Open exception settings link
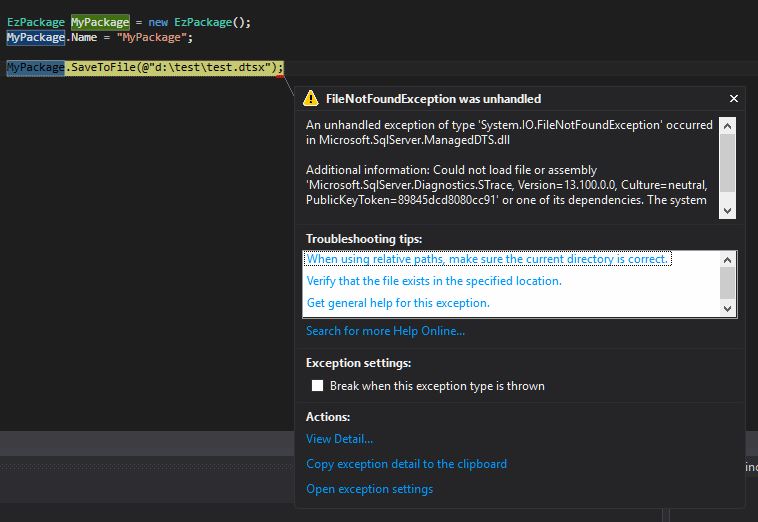Image resolution: width=758 pixels, height=522 pixels. tap(369, 489)
